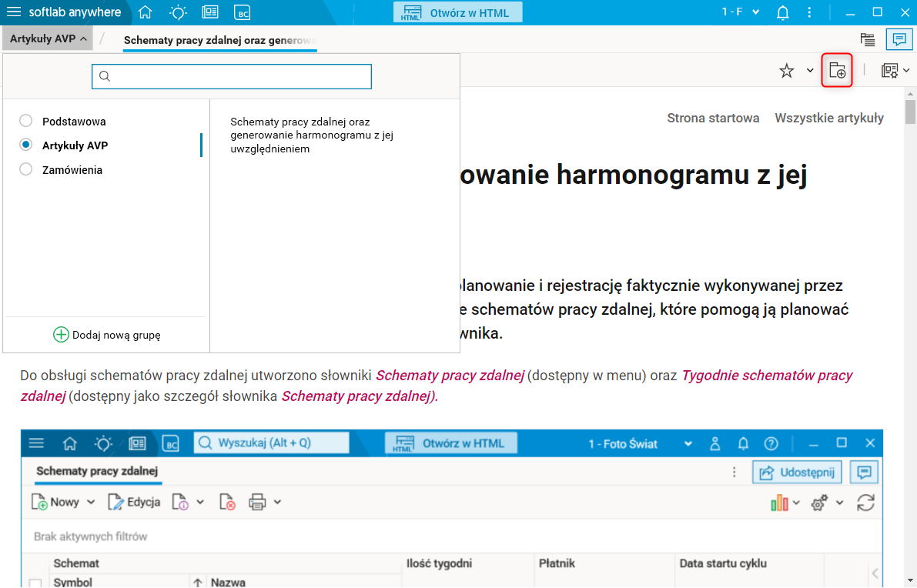The height and width of the screenshot is (588, 917).
Task: Click the Ilość tygodni column header
Action: click(x=439, y=563)
